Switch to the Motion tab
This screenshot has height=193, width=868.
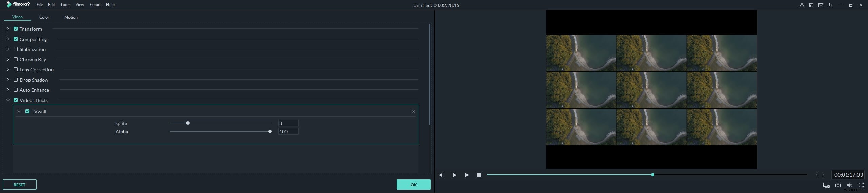click(71, 17)
